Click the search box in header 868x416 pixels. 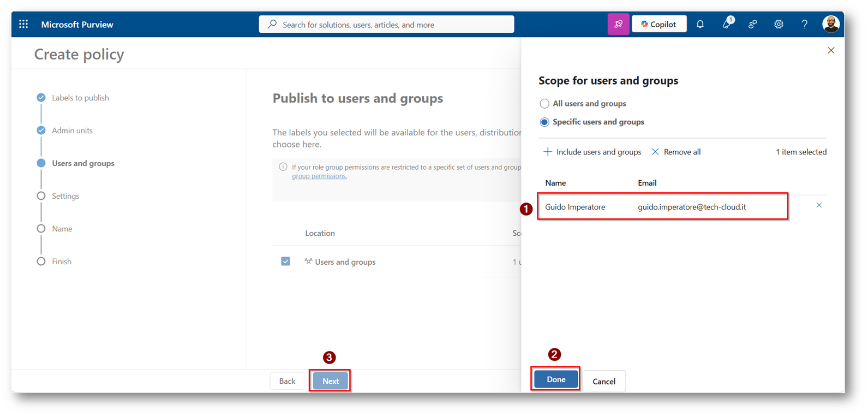pos(386,25)
